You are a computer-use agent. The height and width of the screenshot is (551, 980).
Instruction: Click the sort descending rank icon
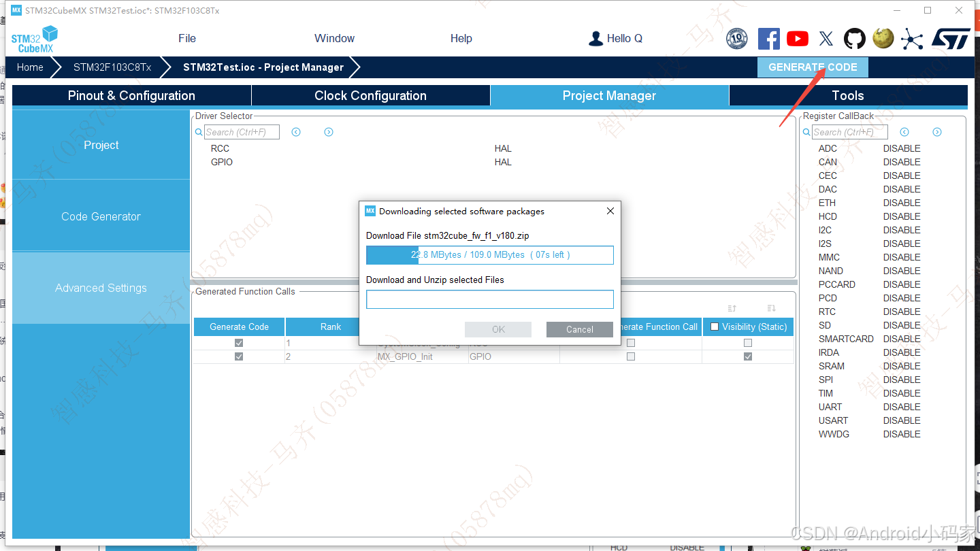tap(771, 308)
